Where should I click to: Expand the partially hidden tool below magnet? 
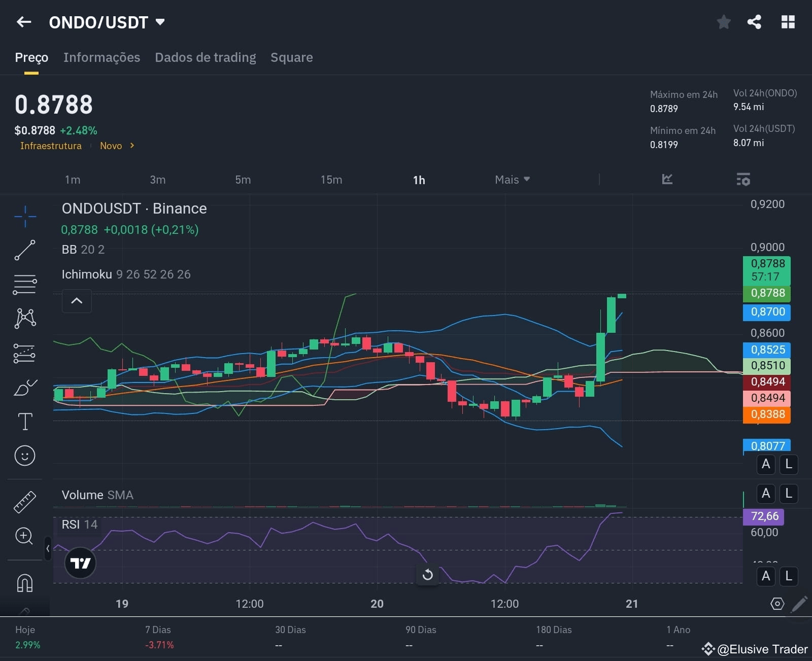[25, 611]
